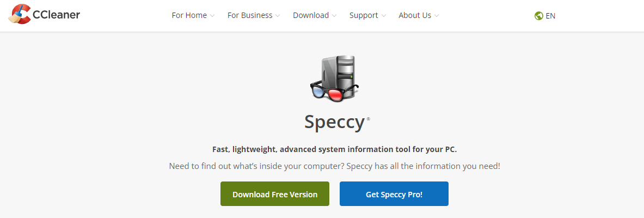Click the CCleaner wordmark text

[56, 15]
